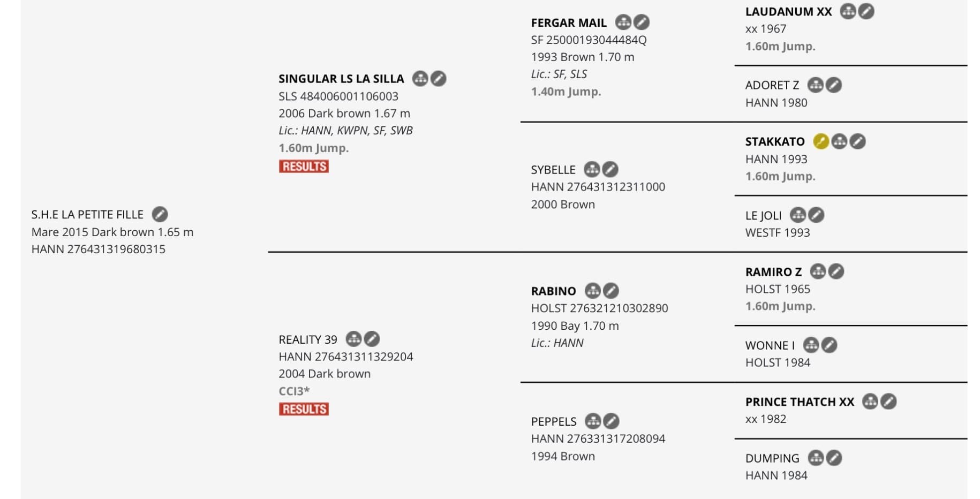Open pedigree tree icon for Fergar Mail
The height and width of the screenshot is (499, 980).
[623, 22]
